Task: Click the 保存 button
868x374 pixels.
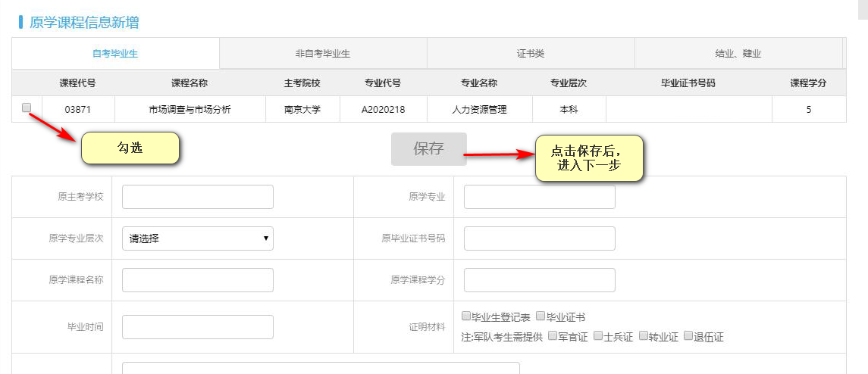Action: point(428,149)
